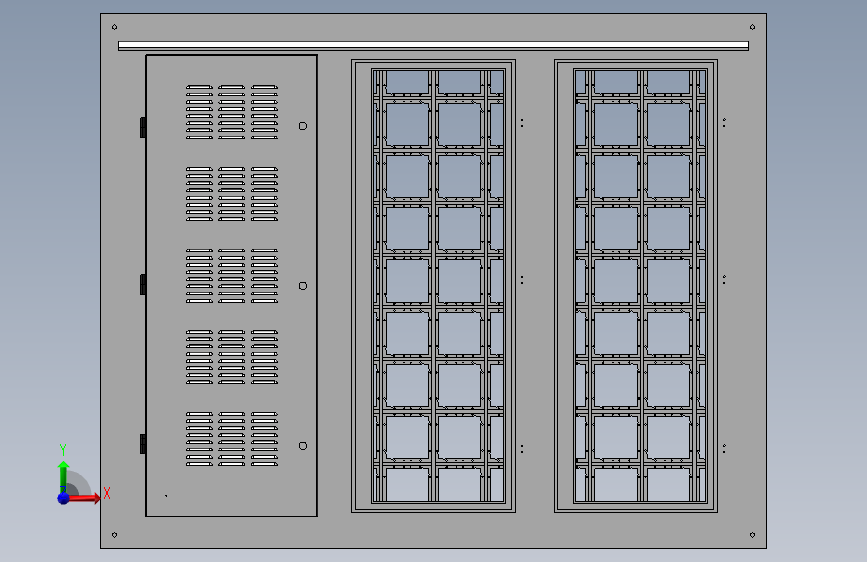Pick the white horizontal bar along the top
The width and height of the screenshot is (867, 562).
[434, 46]
